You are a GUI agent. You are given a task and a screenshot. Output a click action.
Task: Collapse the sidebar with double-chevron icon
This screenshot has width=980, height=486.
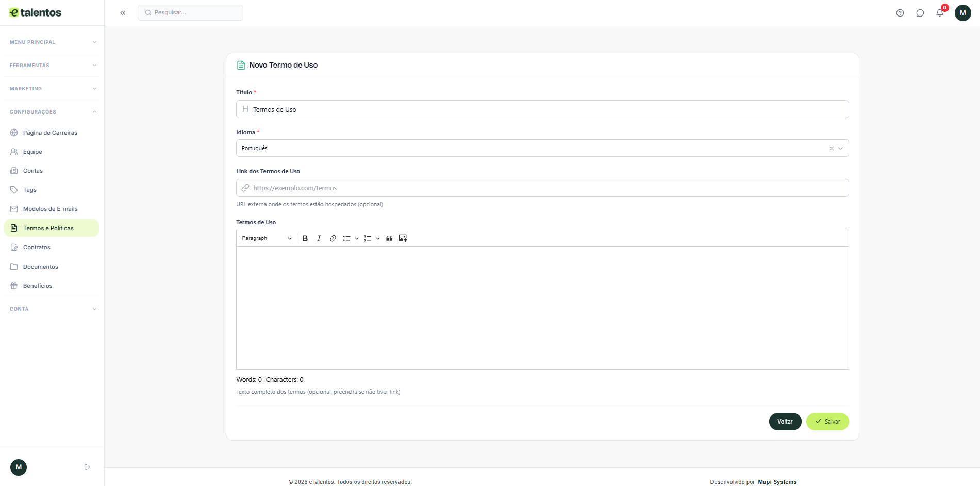pyautogui.click(x=123, y=13)
